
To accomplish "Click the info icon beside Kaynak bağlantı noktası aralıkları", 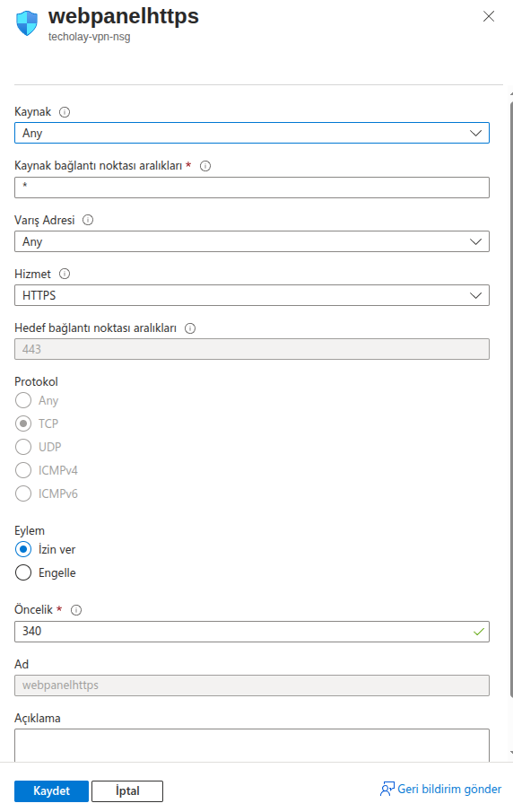I will 205,166.
